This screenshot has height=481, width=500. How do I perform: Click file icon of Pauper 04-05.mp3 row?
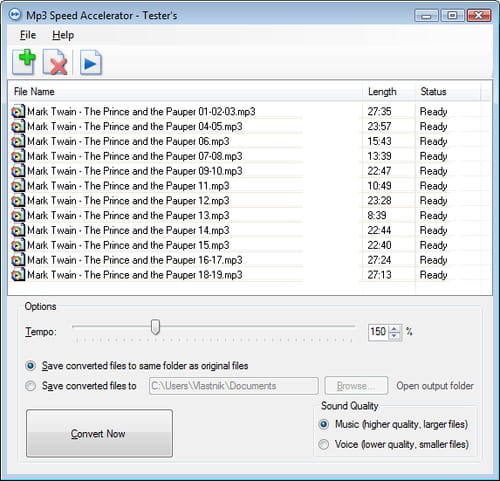pyautogui.click(x=18, y=126)
